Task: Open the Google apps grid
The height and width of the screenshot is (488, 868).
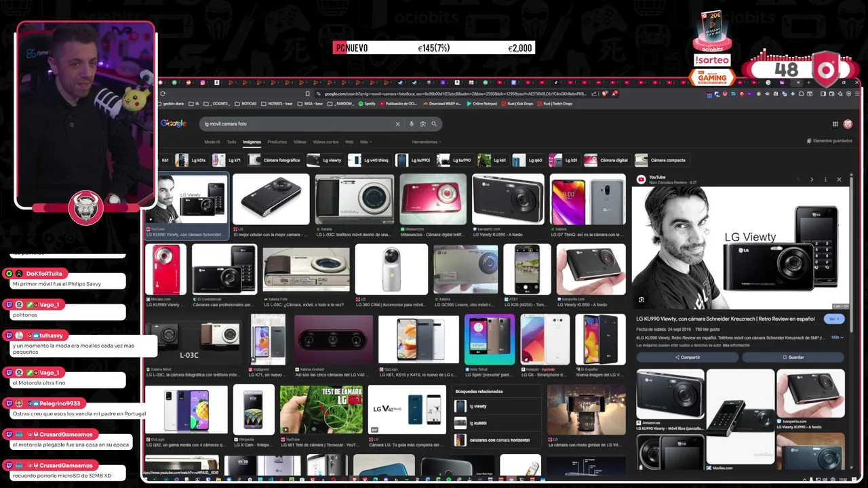Action: pos(835,124)
